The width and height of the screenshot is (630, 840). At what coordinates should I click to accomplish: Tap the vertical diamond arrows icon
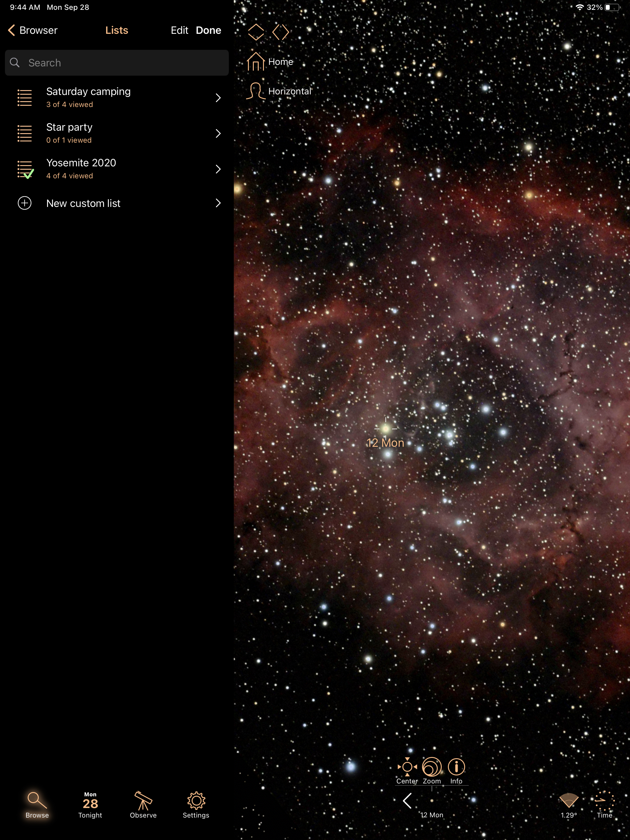click(256, 32)
